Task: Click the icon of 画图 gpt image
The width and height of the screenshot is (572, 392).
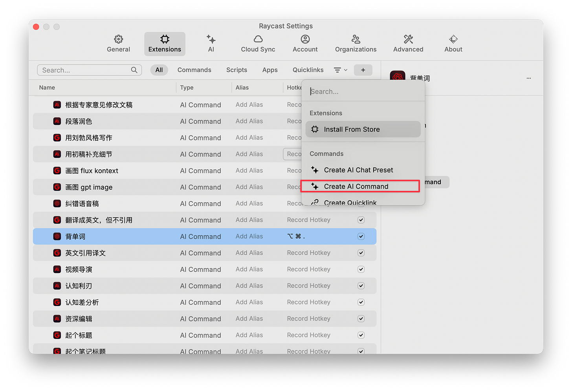Action: point(57,187)
